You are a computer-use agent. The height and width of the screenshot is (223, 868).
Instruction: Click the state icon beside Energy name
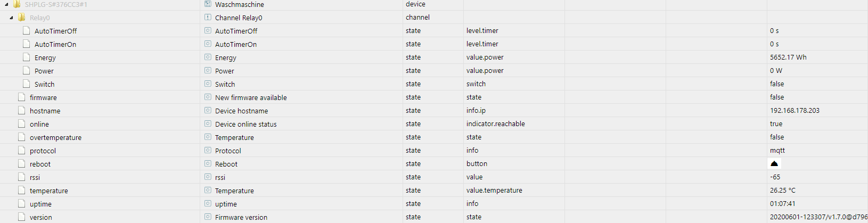[208, 57]
